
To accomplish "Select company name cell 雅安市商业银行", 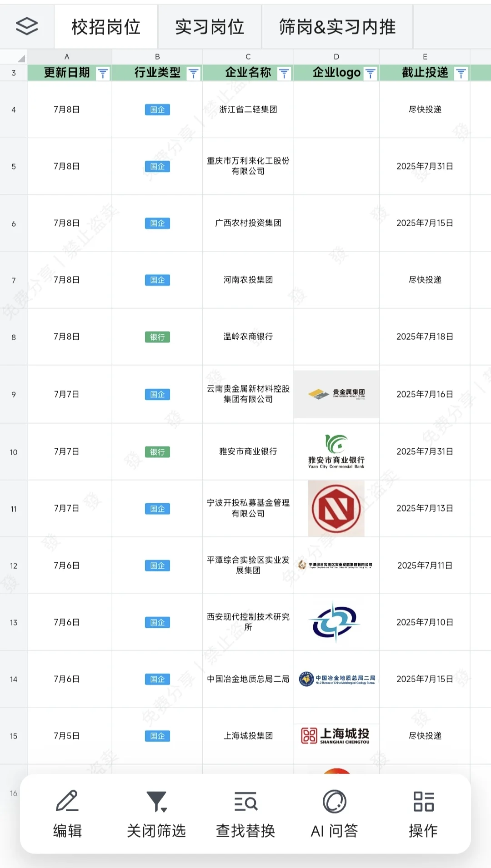I will coord(248,451).
